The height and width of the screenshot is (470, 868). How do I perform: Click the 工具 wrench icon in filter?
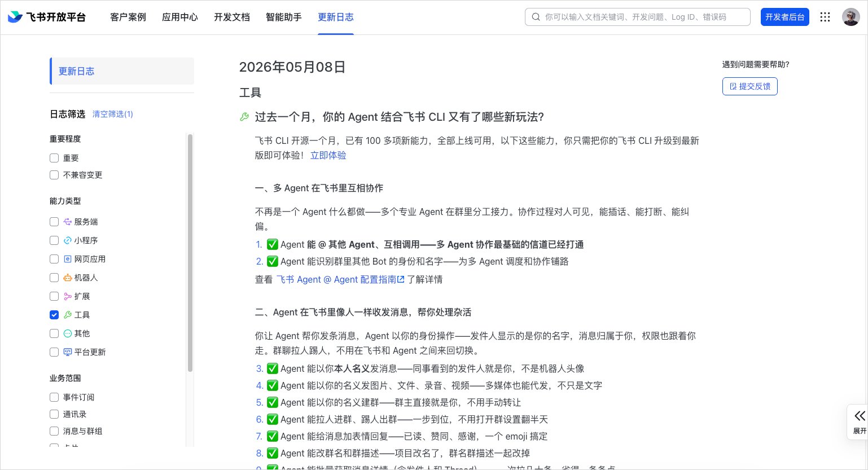tap(68, 315)
